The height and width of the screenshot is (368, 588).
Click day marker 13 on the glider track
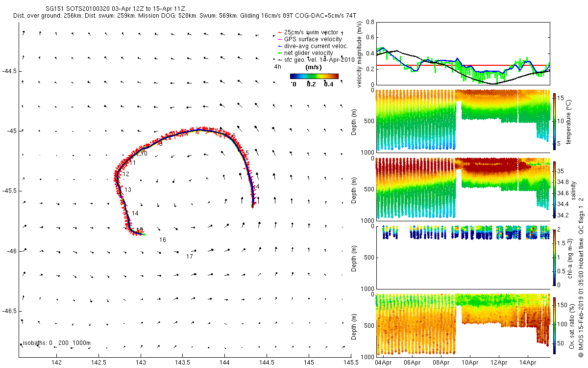point(128,190)
